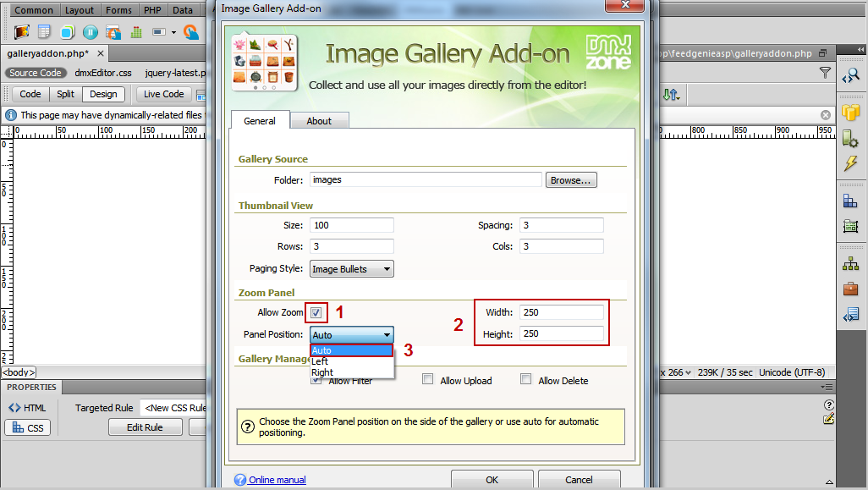Click the zoom Width input field
This screenshot has width=868, height=490.
561,312
